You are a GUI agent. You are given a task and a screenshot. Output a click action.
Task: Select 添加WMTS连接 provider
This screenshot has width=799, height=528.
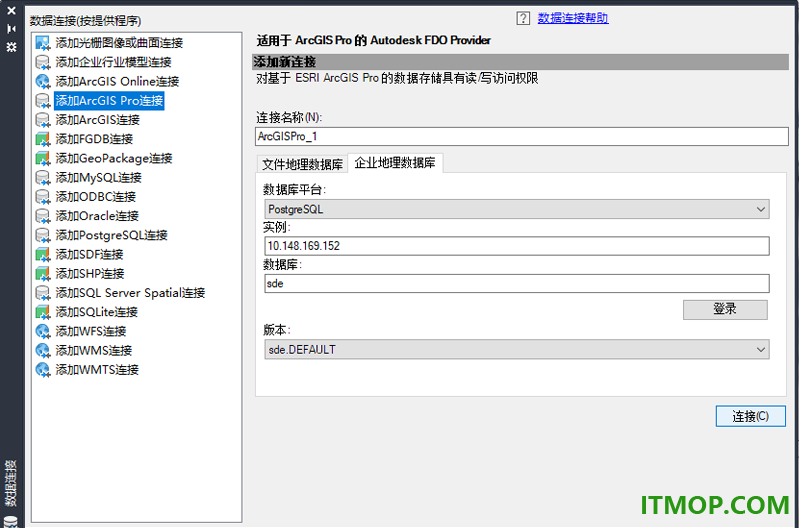coord(97,369)
